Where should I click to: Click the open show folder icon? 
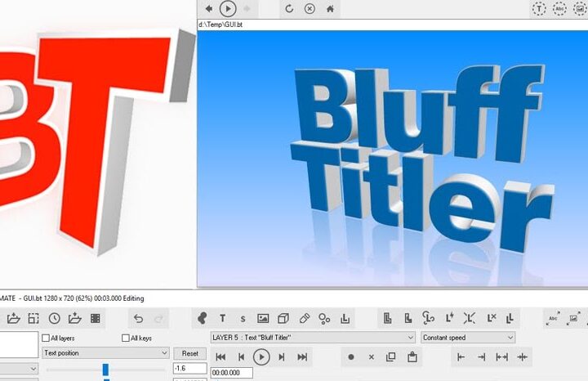14,318
